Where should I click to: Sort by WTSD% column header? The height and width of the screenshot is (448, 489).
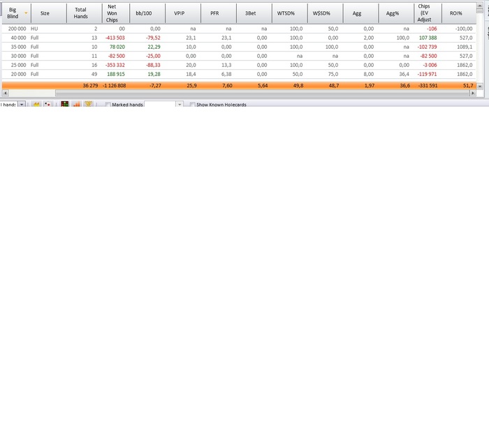click(290, 13)
